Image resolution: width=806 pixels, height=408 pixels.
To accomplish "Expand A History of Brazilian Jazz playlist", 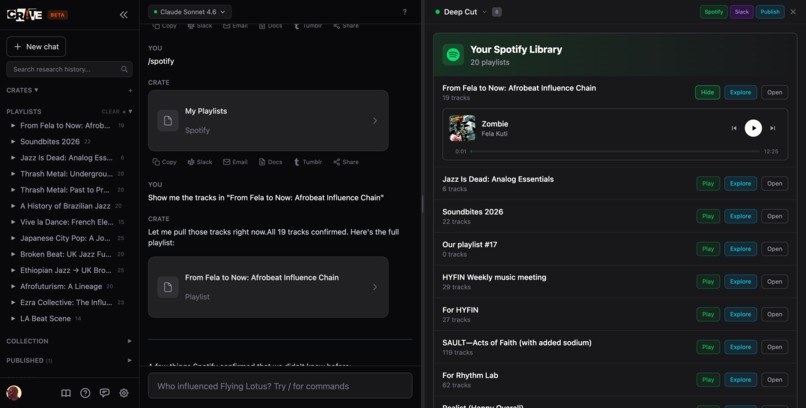I will [x=13, y=206].
